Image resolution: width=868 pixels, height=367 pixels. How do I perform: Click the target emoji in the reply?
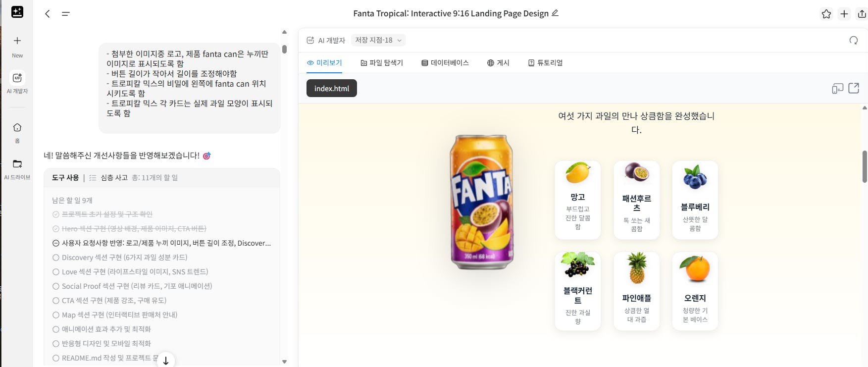[207, 156]
